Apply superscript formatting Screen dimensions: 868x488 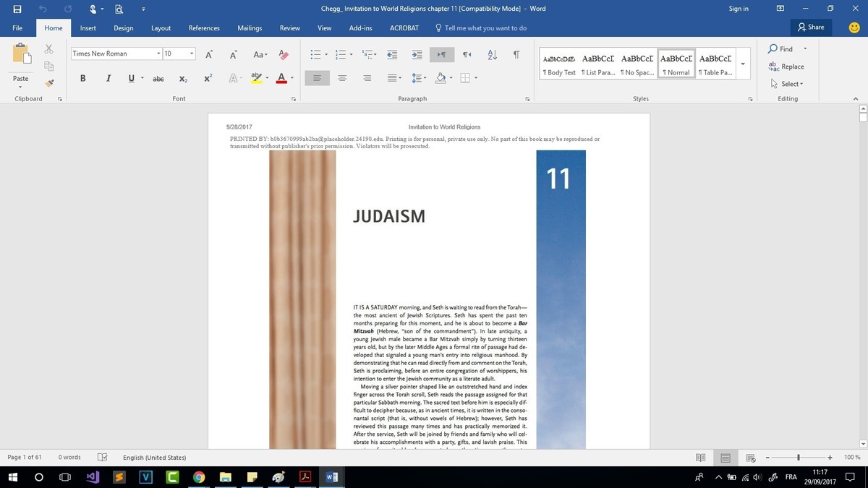(208, 78)
